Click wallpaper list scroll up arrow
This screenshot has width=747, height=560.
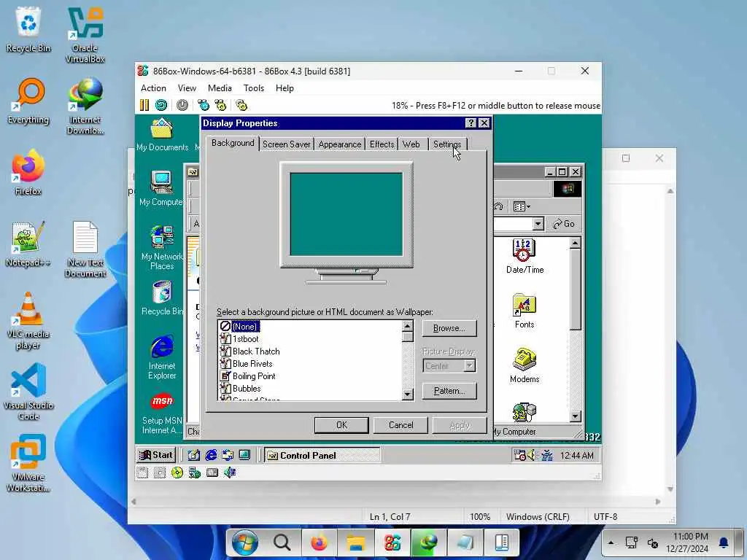tap(407, 326)
